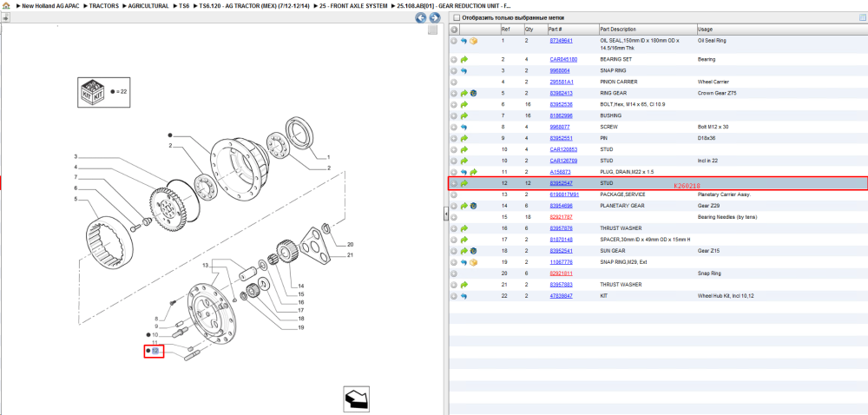Select callout 12 in the diagram

[x=155, y=352]
